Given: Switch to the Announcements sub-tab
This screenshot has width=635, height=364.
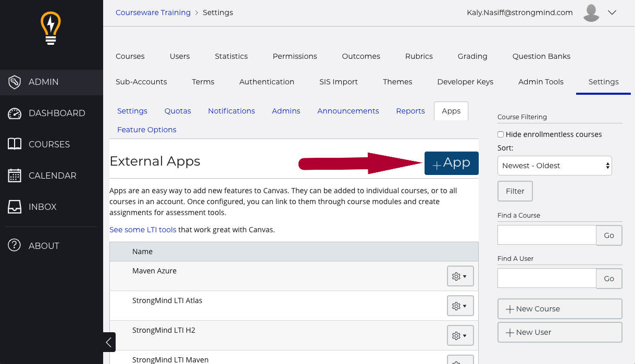Looking at the screenshot, I should tap(348, 111).
